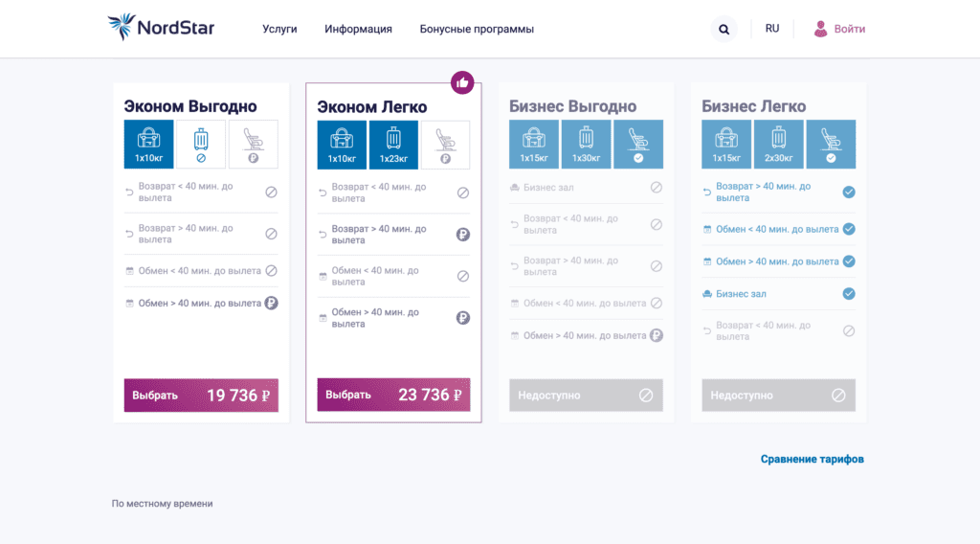Click По местному времени note
980x544 pixels.
tap(162, 504)
